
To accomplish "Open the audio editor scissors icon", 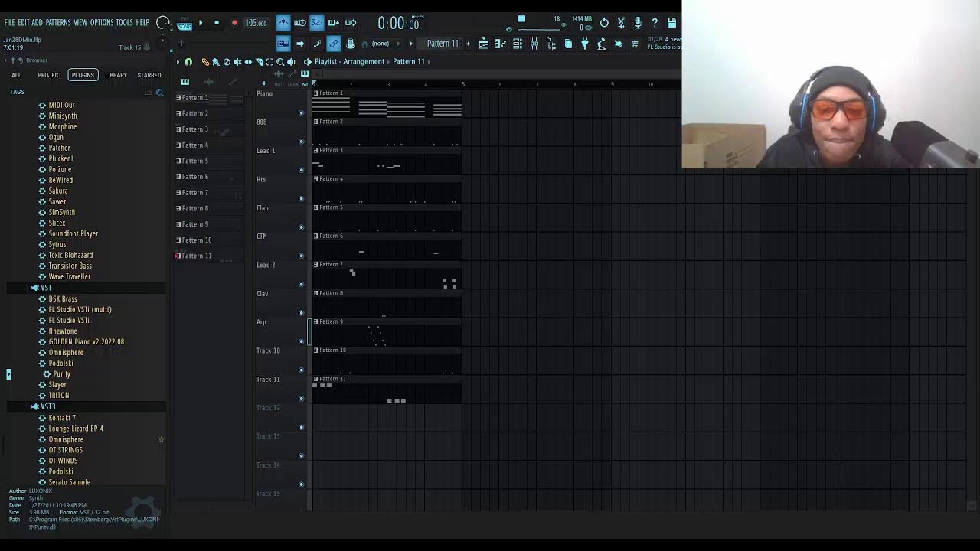I will click(x=621, y=22).
